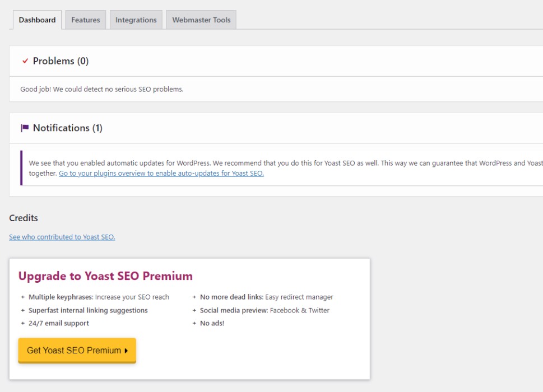Select the Webmaster Tools tab
Image resolution: width=543 pixels, height=392 pixels.
click(201, 19)
